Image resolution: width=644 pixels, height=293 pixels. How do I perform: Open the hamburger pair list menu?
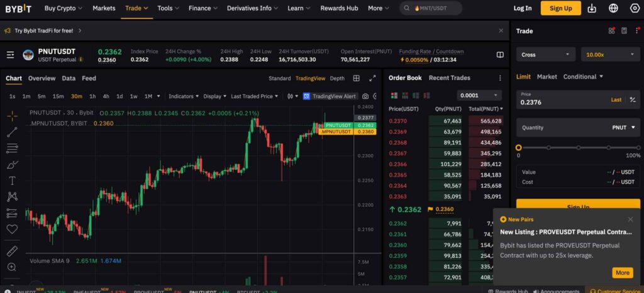pyautogui.click(x=10, y=55)
